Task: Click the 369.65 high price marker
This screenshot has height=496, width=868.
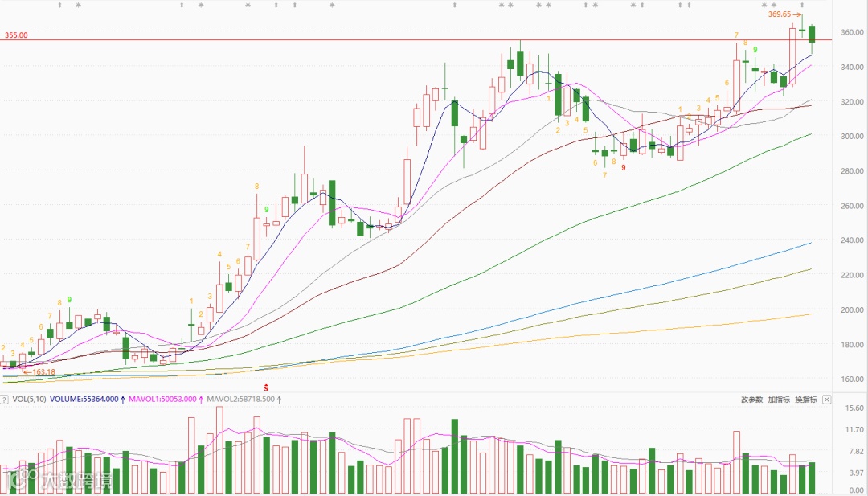Action: point(780,14)
